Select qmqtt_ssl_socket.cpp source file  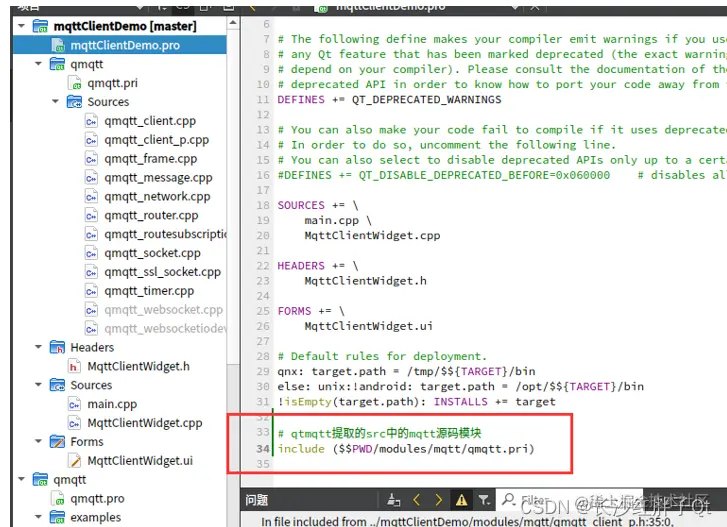pyautogui.click(x=162, y=272)
